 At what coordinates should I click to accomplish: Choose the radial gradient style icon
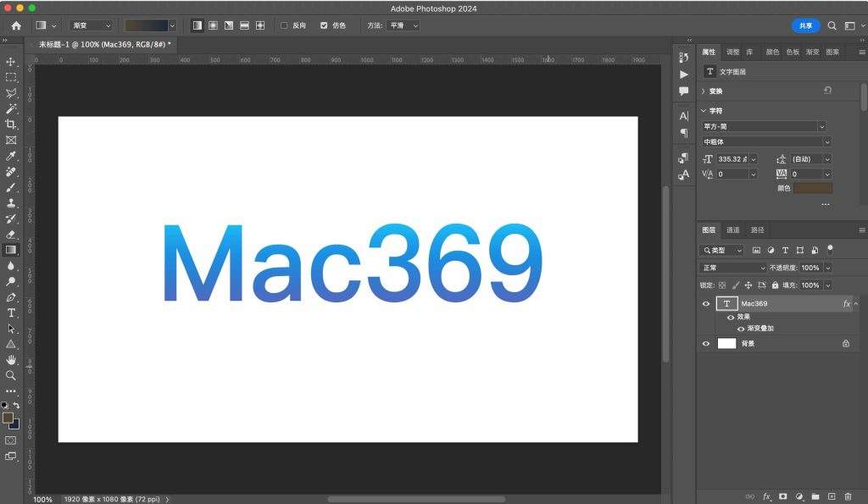point(213,25)
